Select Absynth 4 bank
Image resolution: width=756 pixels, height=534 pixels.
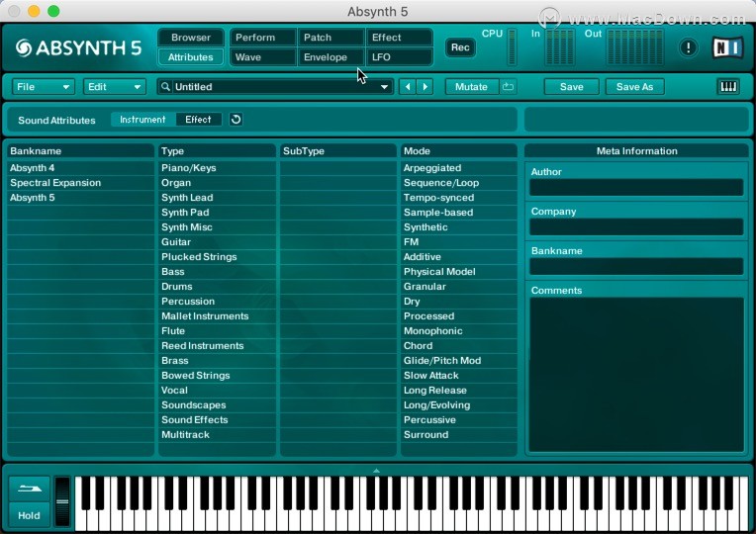click(80, 168)
